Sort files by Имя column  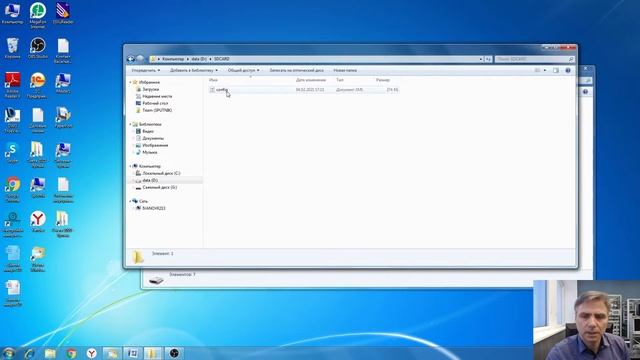tap(213, 80)
